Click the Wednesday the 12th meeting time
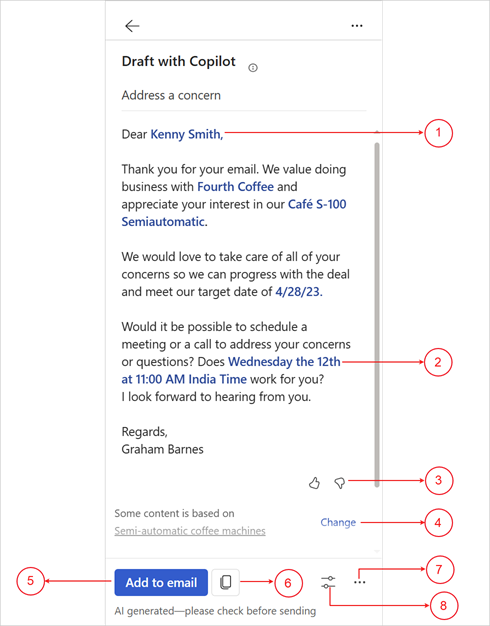 pyautogui.click(x=231, y=370)
